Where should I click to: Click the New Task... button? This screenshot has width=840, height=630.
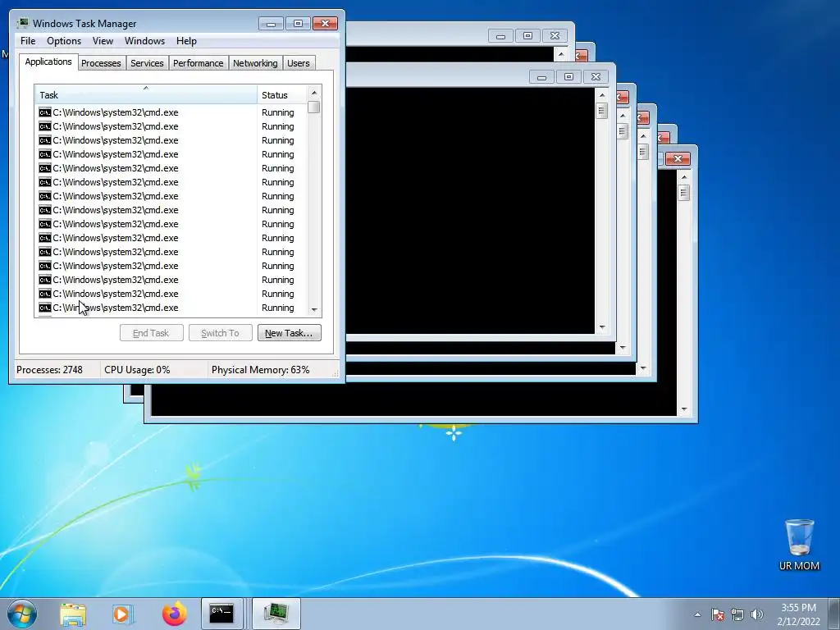(x=290, y=333)
